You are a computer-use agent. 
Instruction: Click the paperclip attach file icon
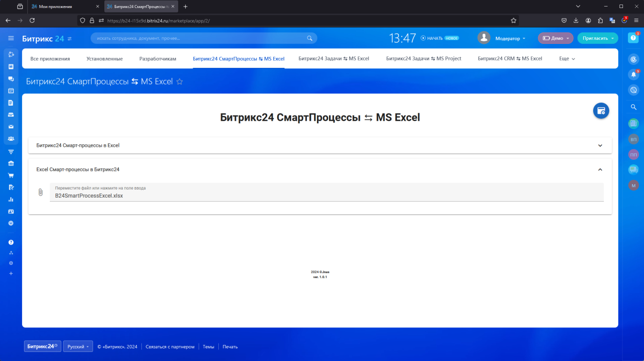pos(41,192)
